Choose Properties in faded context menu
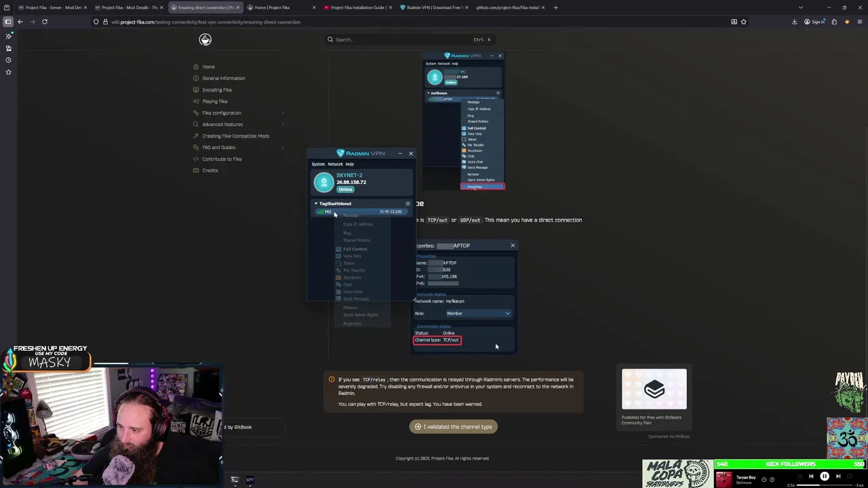Viewport: 868px width, 488px height. (x=352, y=323)
